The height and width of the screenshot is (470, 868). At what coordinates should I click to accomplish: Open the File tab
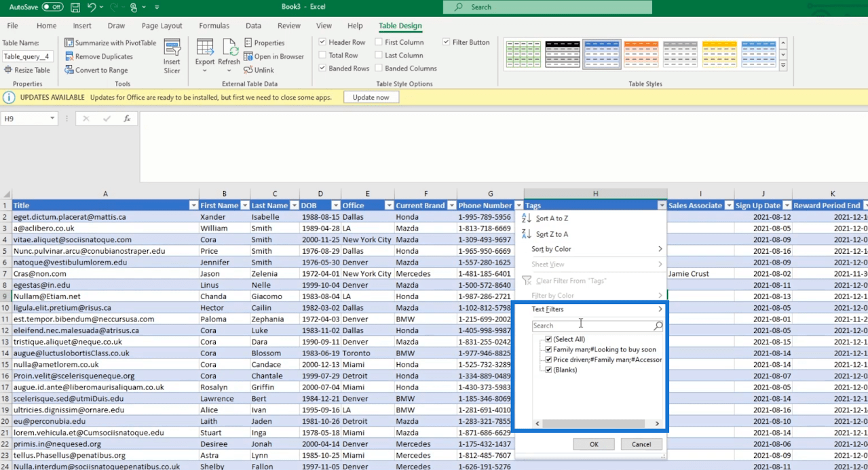(12, 26)
